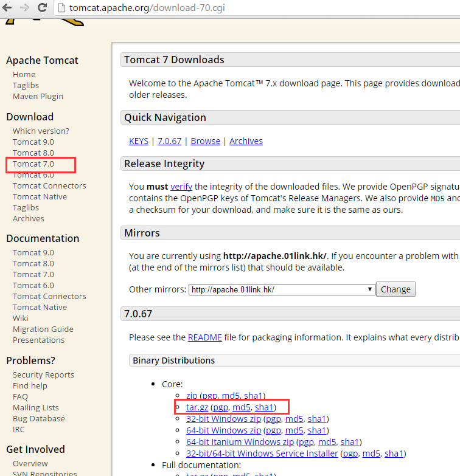Download the 64-bit Itanium Windows zip

point(240,442)
